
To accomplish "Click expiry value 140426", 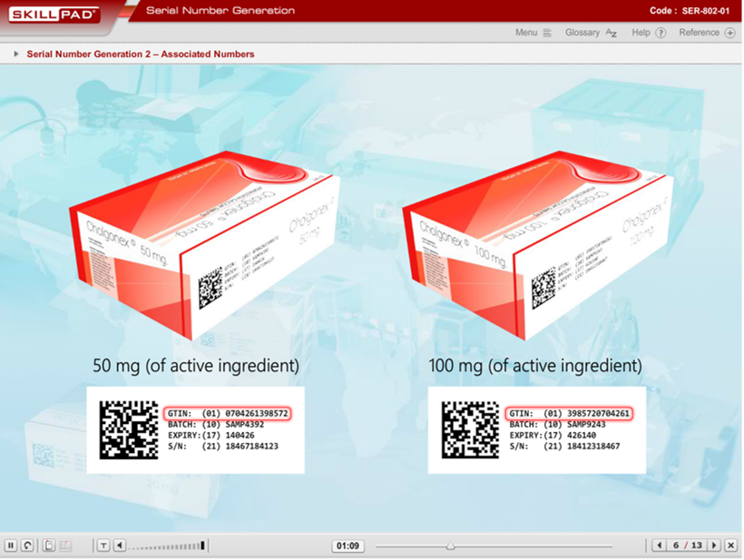I will pyautogui.click(x=240, y=435).
